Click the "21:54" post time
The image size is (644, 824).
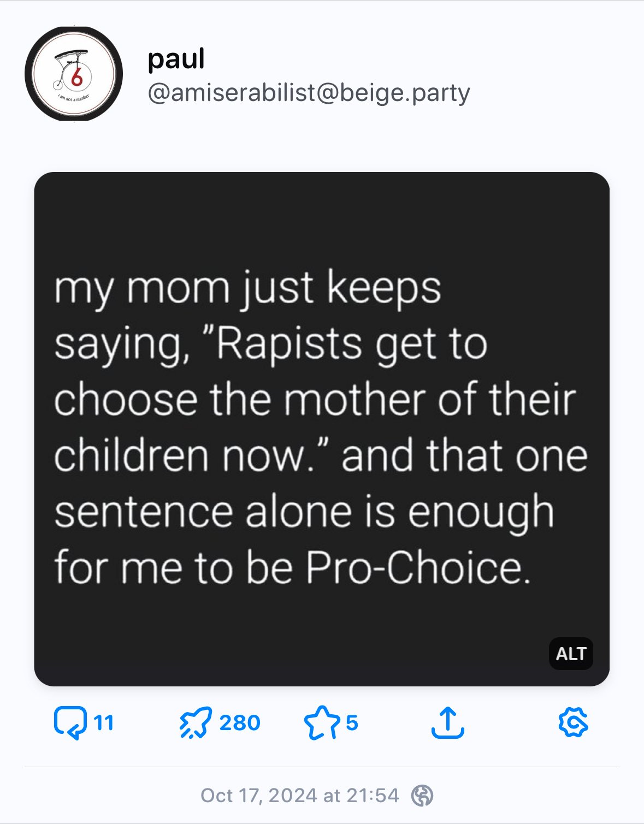coord(373,796)
